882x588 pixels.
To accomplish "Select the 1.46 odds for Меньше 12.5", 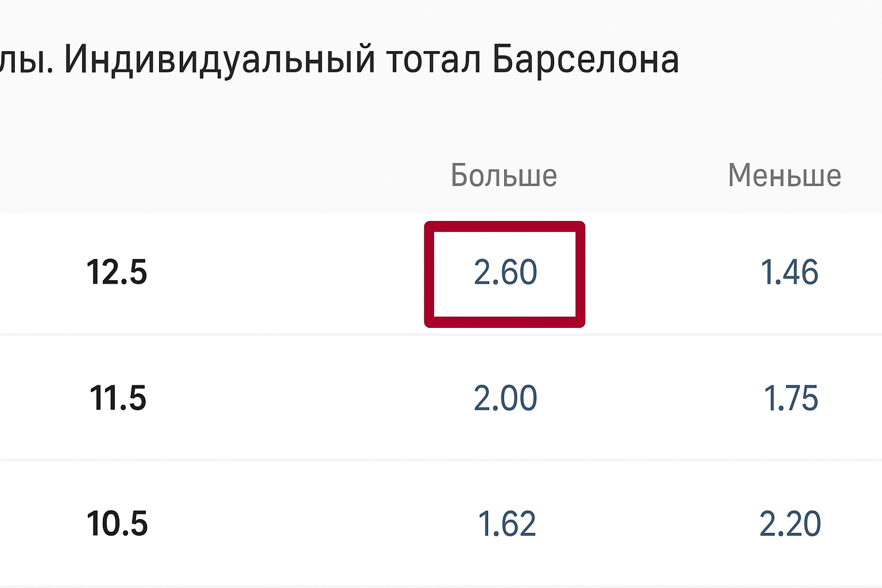I will [789, 273].
